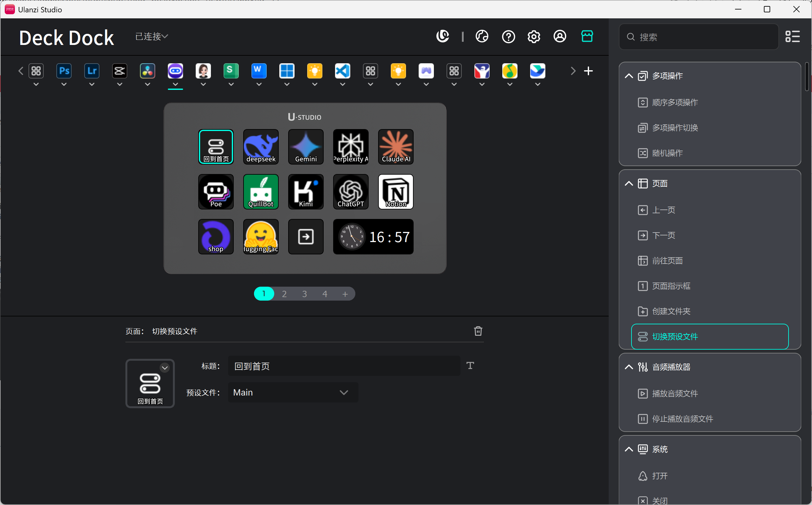Select 播放音频文件 action
The image size is (812, 505).
click(x=675, y=393)
